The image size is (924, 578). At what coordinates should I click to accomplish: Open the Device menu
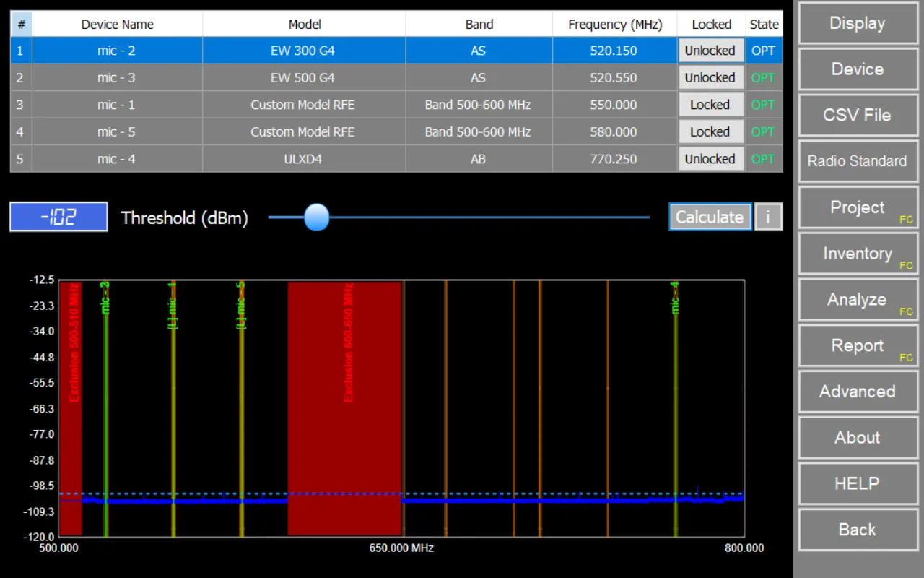(x=857, y=69)
